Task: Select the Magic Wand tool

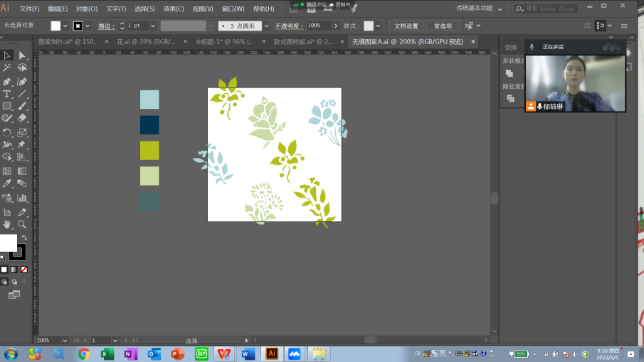Action: tap(7, 68)
